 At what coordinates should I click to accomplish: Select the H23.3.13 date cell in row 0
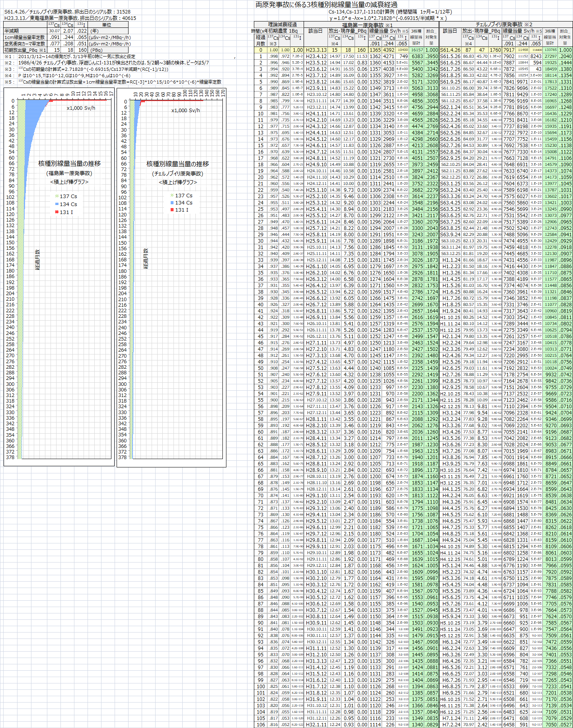pyautogui.click(x=316, y=50)
